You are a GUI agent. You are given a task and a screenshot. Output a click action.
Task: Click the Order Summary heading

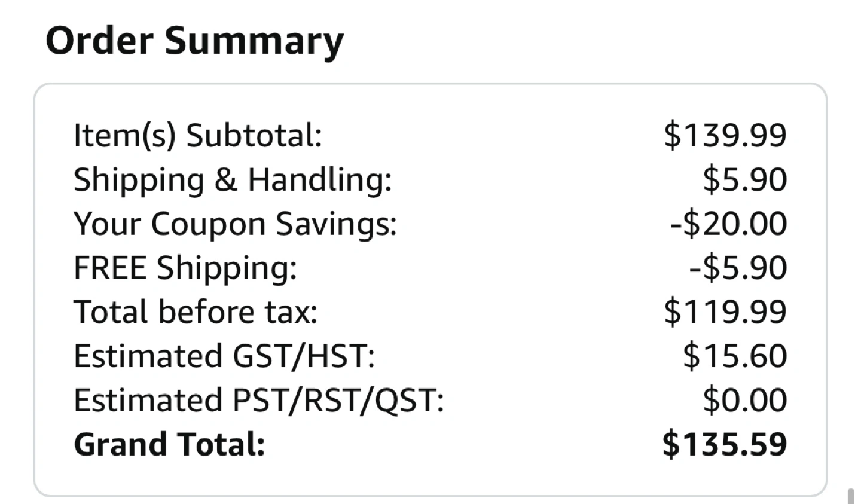[194, 41]
